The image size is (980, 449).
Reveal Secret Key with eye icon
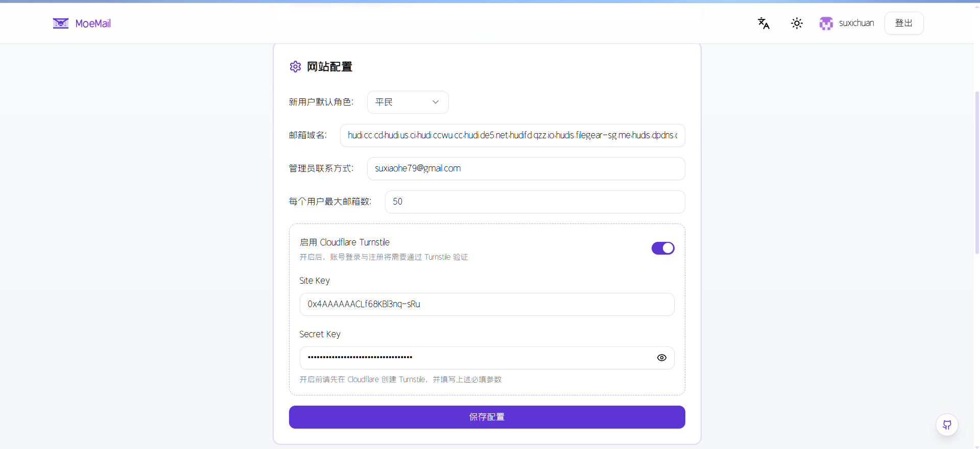pyautogui.click(x=661, y=358)
